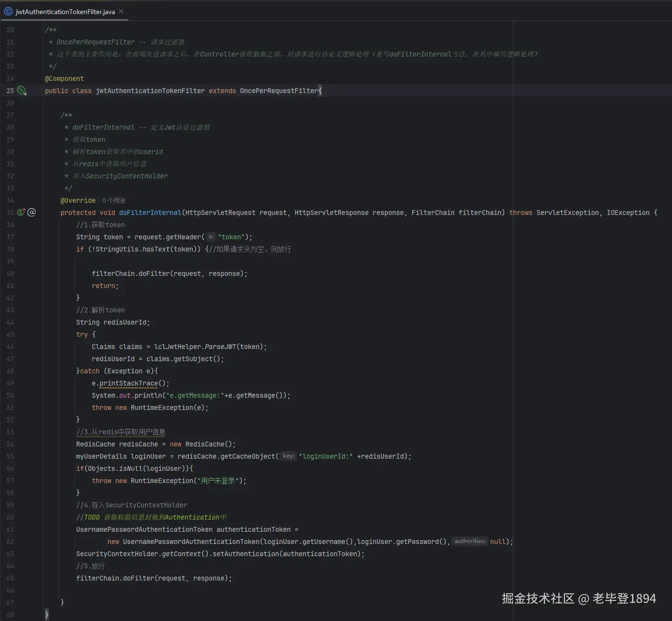The image size is (672, 621).
Task: Click the class name jwtAuthenticationTokenFilter on line 25
Action: click(150, 91)
